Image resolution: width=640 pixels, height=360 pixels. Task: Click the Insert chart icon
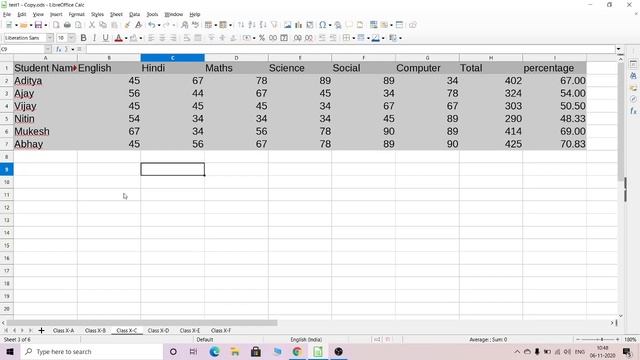pos(299,25)
